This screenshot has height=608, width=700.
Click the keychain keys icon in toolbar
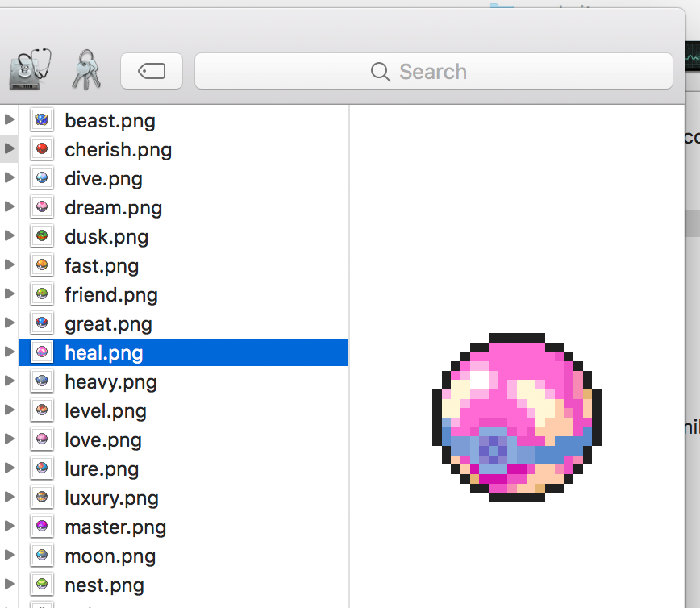(x=85, y=69)
